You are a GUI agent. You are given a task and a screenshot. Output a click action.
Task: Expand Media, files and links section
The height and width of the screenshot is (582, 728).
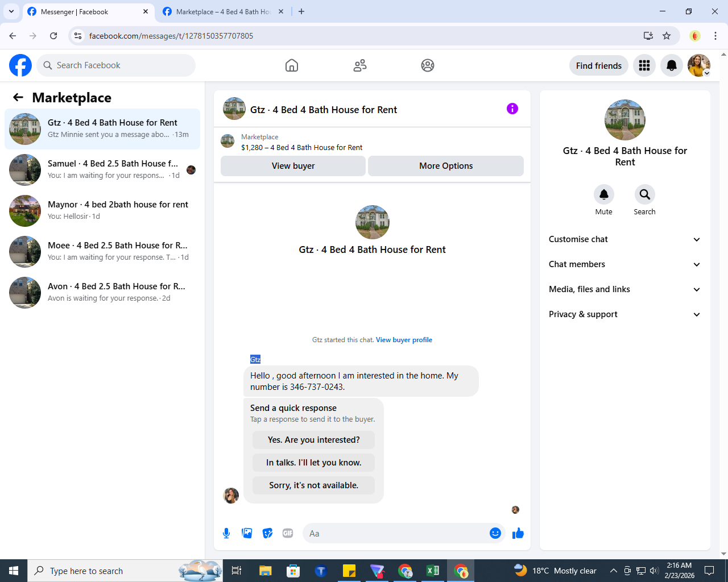(x=624, y=289)
